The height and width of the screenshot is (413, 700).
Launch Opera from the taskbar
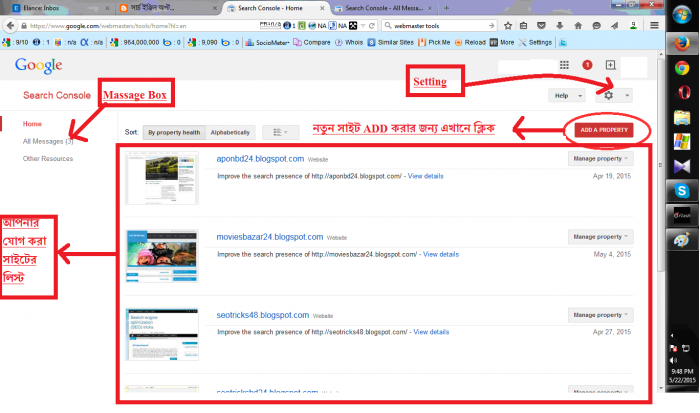[x=683, y=92]
